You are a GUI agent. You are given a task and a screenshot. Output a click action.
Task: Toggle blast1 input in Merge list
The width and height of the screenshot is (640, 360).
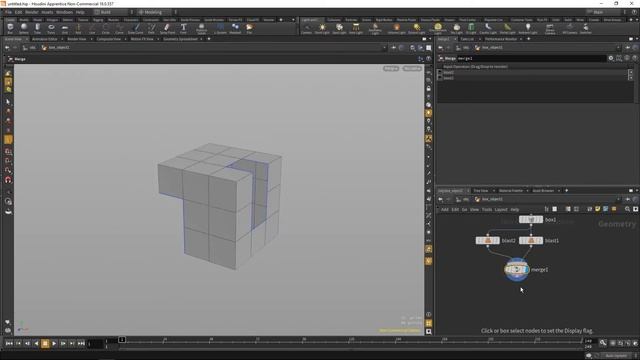440,78
